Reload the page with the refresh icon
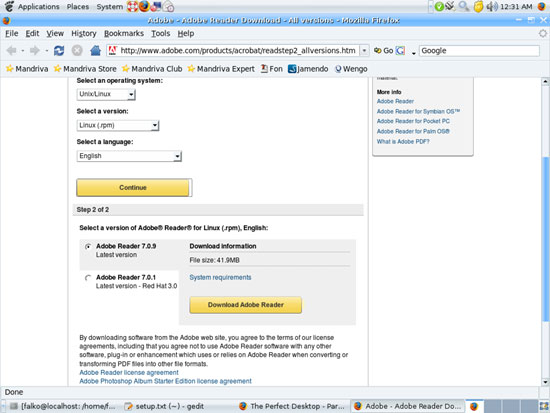The image size is (550, 413). pyautogui.click(x=59, y=51)
